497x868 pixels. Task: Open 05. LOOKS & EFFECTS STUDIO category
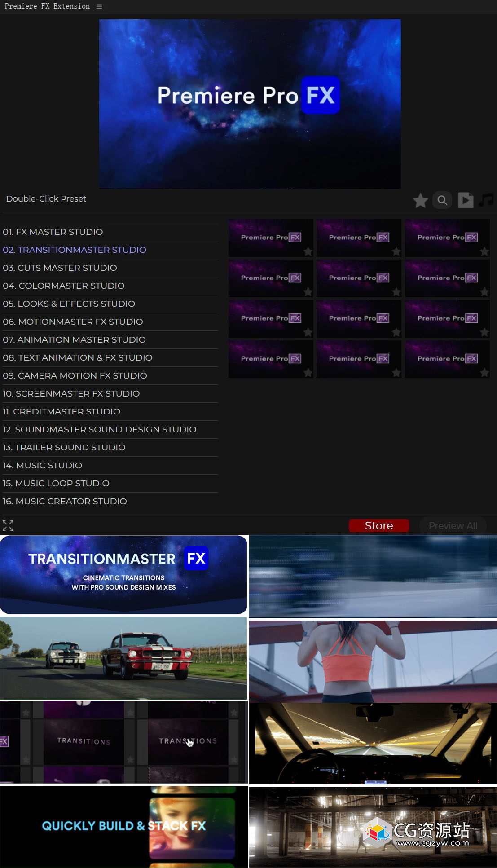point(110,304)
